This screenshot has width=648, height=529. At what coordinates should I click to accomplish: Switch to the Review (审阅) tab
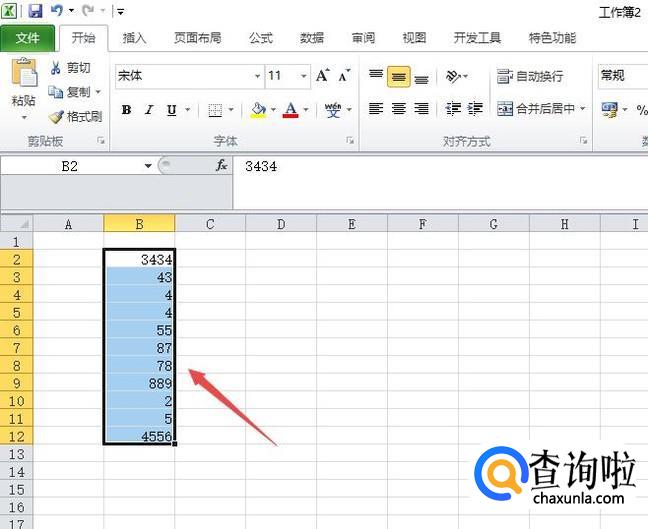point(363,38)
